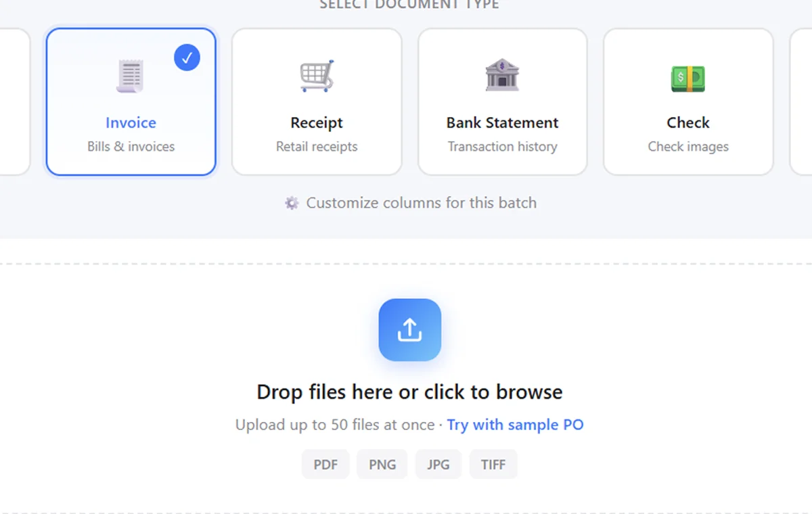
Task: Click Drop files here or click to browse
Action: click(409, 392)
